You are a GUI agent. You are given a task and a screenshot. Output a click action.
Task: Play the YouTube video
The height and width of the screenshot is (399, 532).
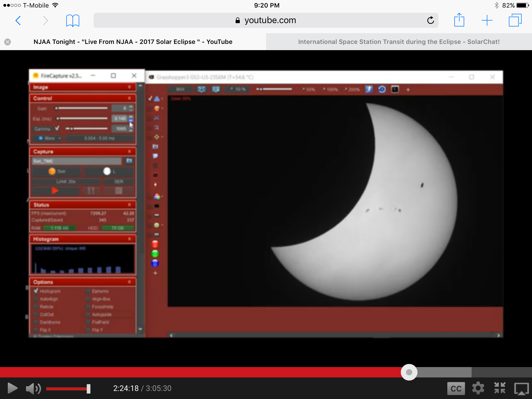[12, 388]
